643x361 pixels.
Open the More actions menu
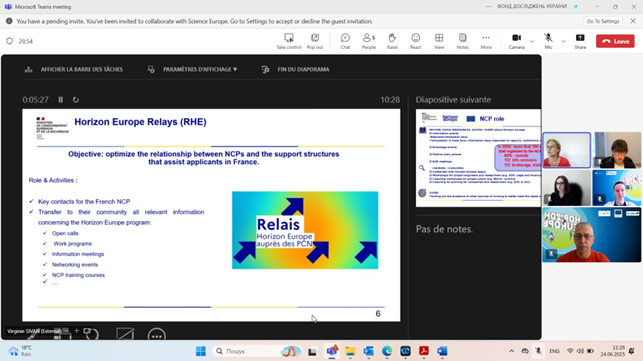(486, 41)
